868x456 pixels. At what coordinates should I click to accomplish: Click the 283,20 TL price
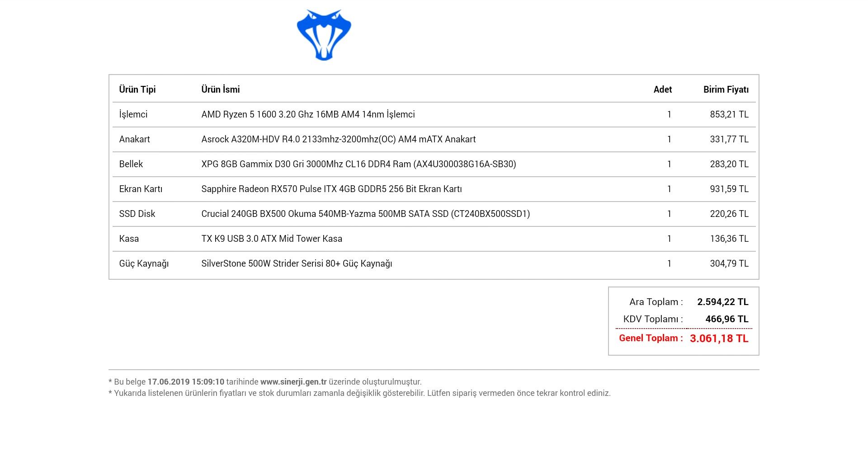click(729, 164)
